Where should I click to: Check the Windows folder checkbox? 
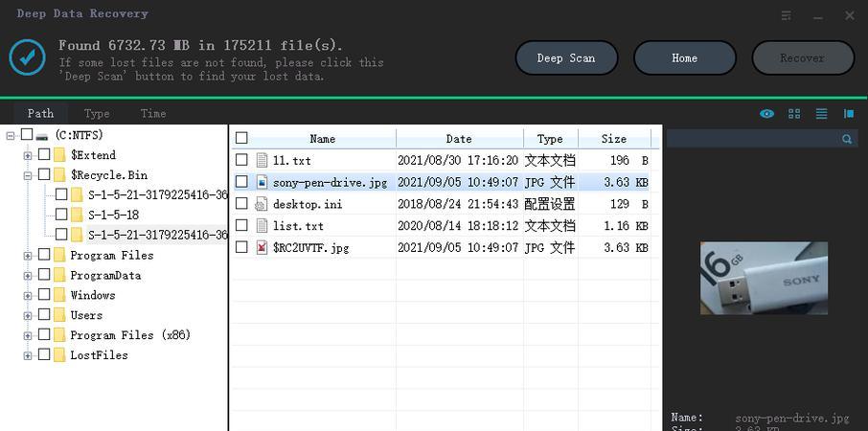(x=44, y=295)
